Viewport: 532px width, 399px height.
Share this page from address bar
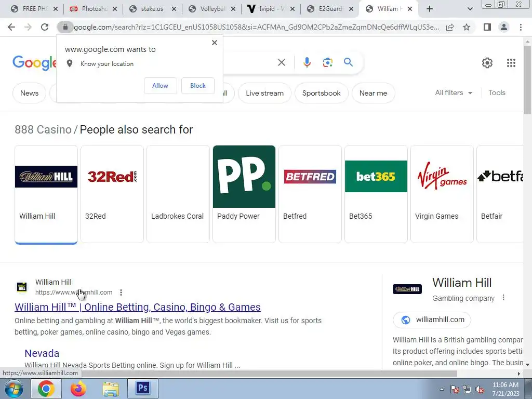tap(450, 27)
